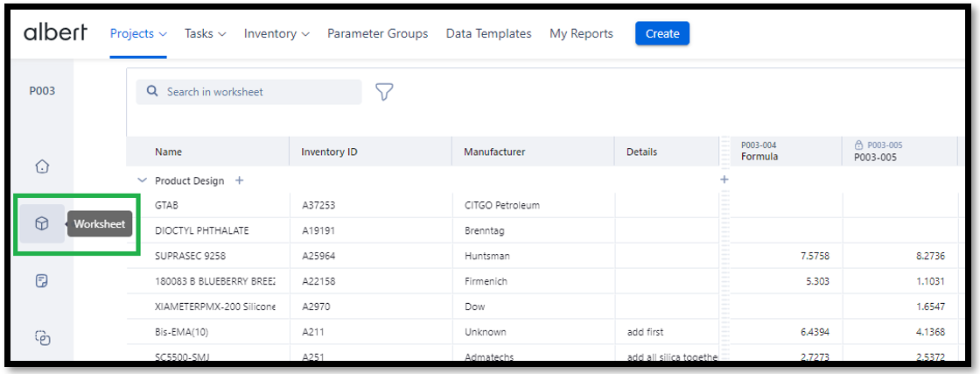
Task: Open the notes icon below Worksheet
Action: point(41,281)
